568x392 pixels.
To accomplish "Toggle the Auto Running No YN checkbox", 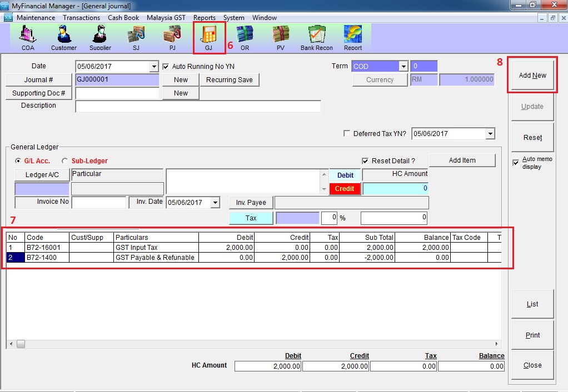I will [166, 67].
